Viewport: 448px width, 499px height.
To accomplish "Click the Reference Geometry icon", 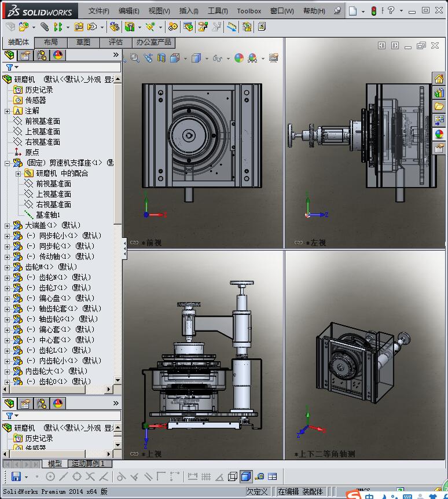I will coord(150,27).
